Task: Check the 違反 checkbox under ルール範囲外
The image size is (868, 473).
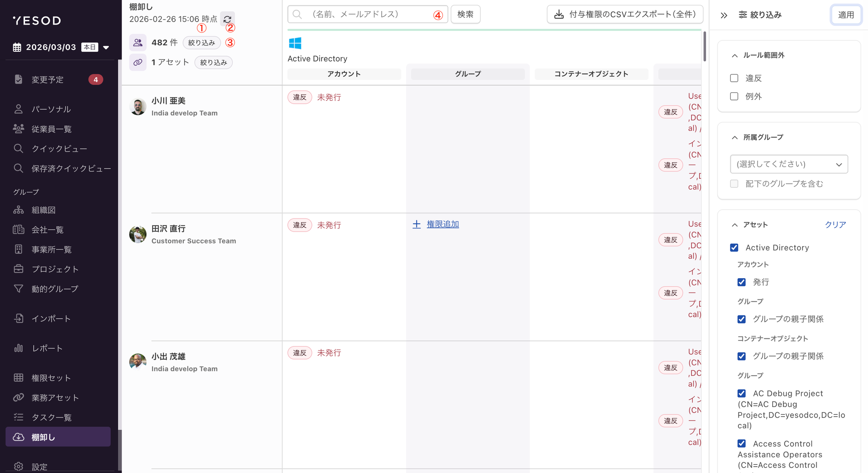Action: (x=734, y=78)
